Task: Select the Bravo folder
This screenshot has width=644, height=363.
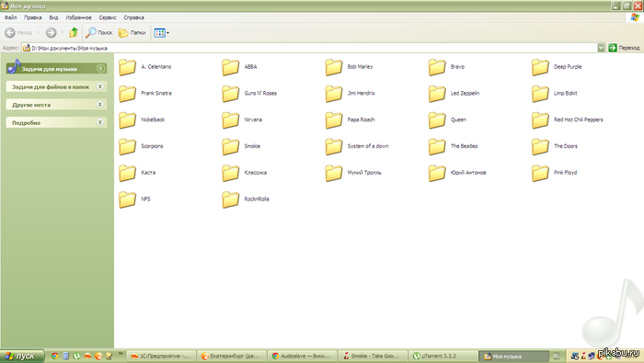Action: (446, 67)
